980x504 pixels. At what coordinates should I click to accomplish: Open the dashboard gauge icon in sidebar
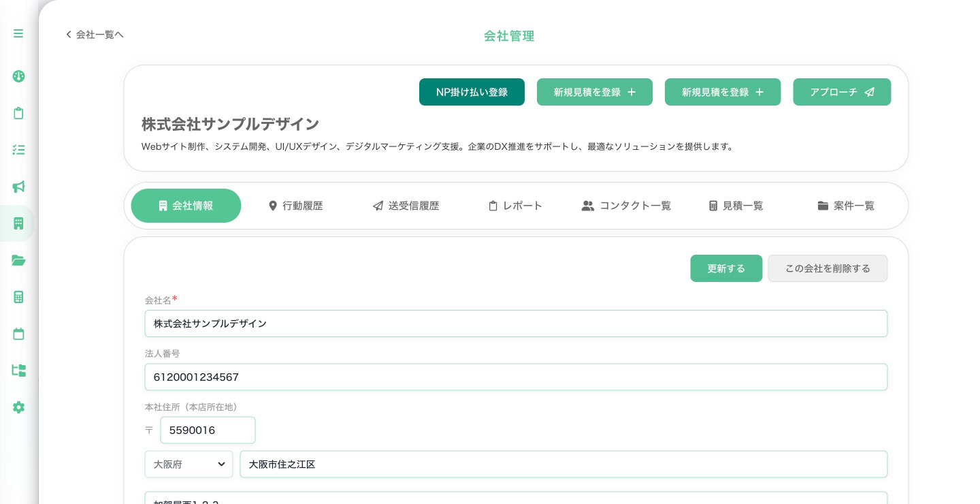click(18, 76)
